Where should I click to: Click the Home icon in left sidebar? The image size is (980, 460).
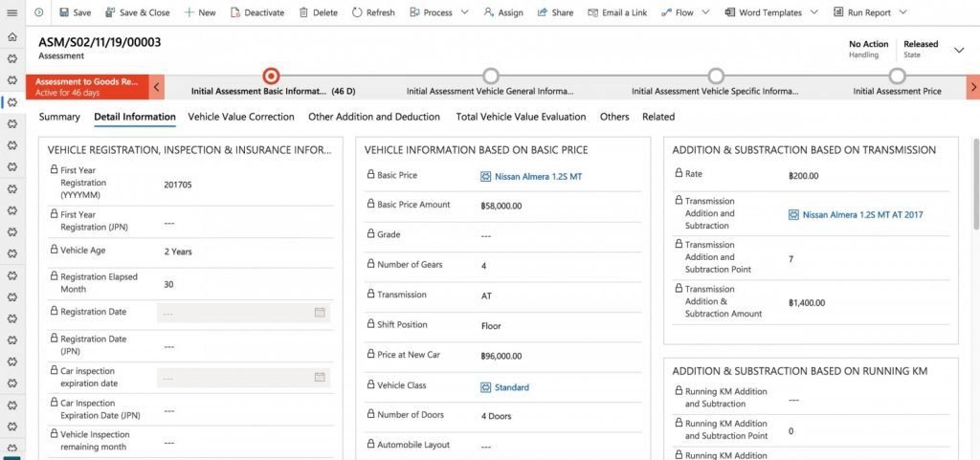pyautogui.click(x=11, y=36)
